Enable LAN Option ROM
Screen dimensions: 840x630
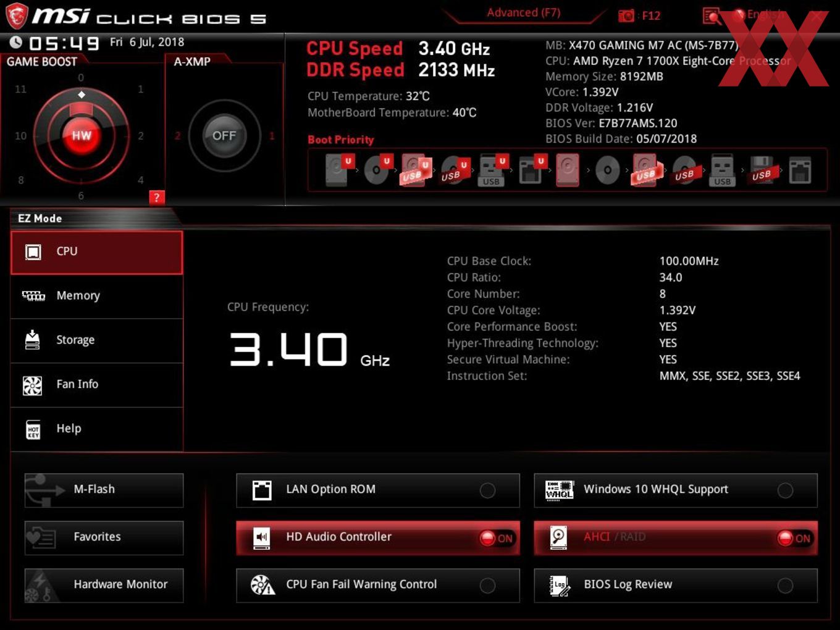click(x=378, y=490)
